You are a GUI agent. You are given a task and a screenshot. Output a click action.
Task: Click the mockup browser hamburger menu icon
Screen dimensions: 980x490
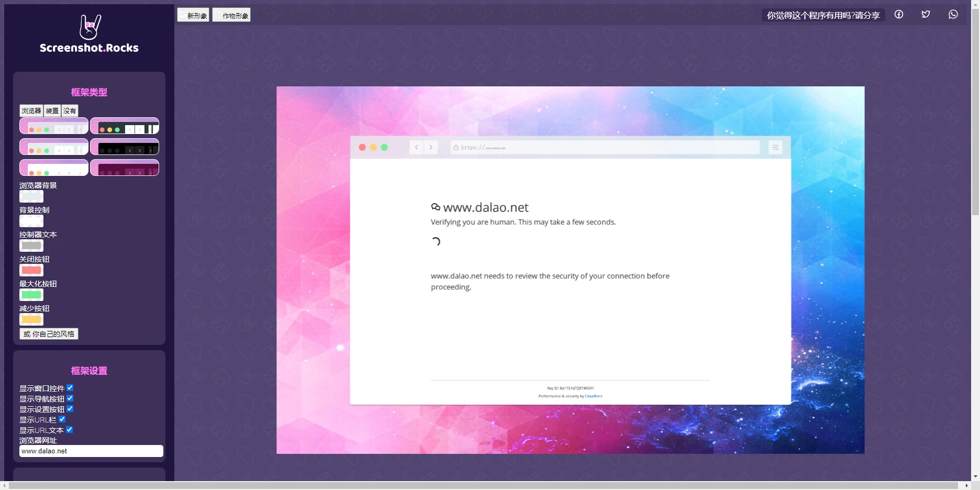click(x=775, y=148)
